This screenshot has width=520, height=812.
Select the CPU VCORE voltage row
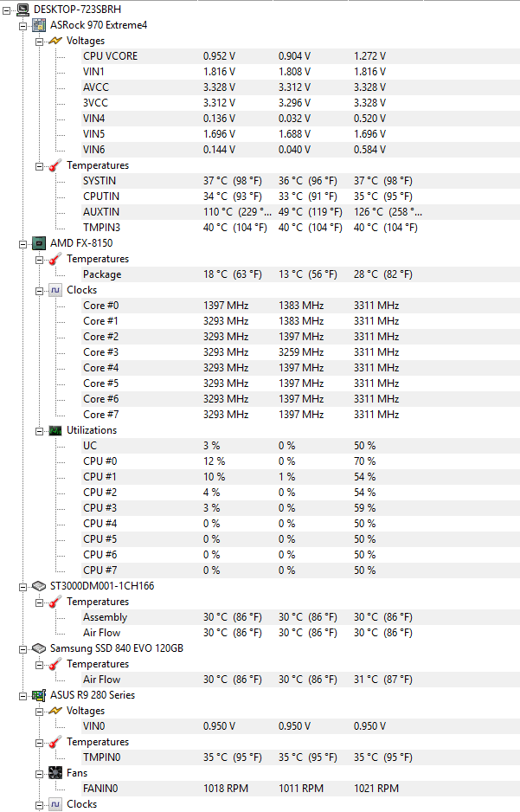300,56
